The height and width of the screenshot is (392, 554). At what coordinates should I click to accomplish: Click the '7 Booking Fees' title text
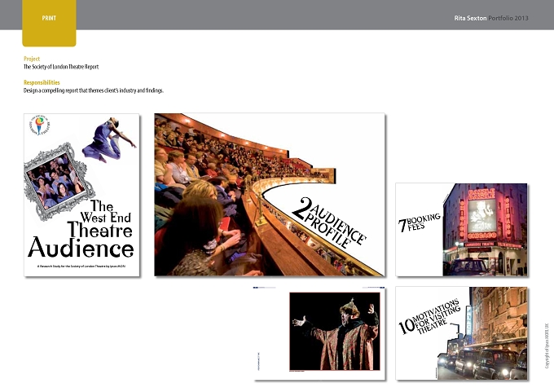point(420,222)
